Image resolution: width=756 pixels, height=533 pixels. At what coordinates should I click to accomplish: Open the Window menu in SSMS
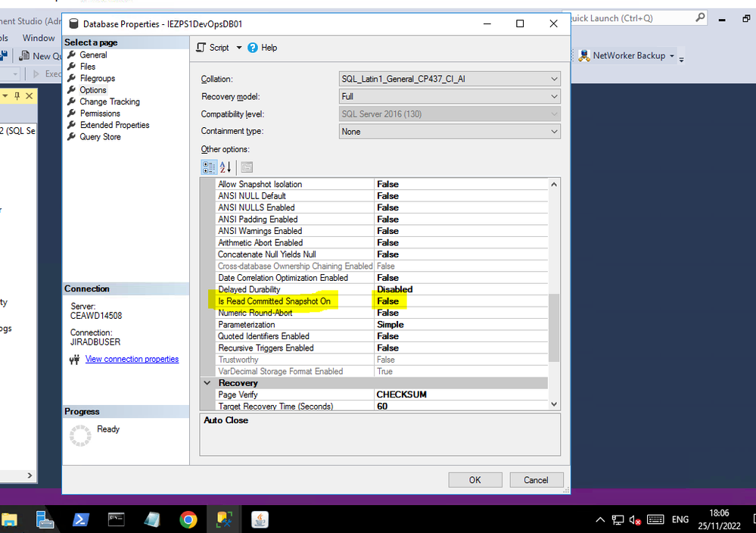point(39,38)
